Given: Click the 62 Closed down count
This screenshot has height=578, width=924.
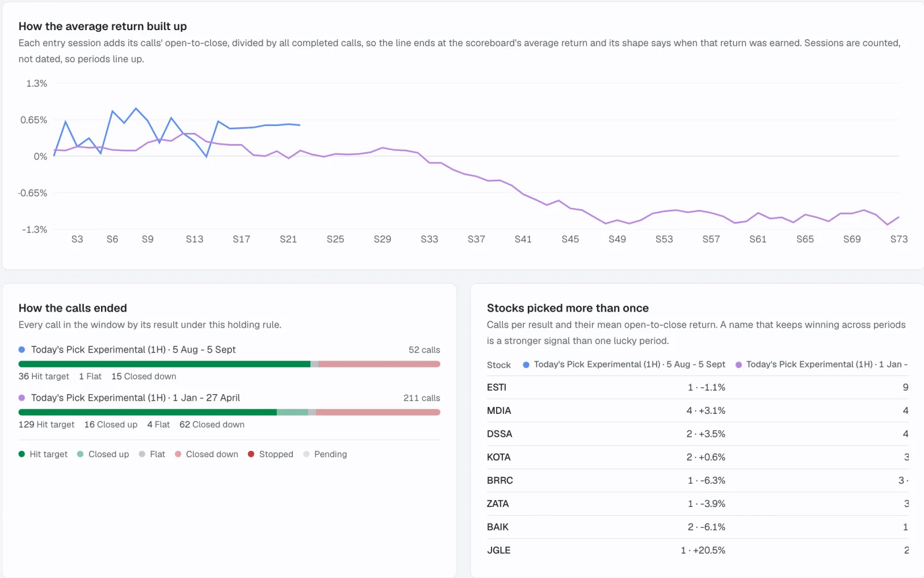Looking at the screenshot, I should click(212, 424).
